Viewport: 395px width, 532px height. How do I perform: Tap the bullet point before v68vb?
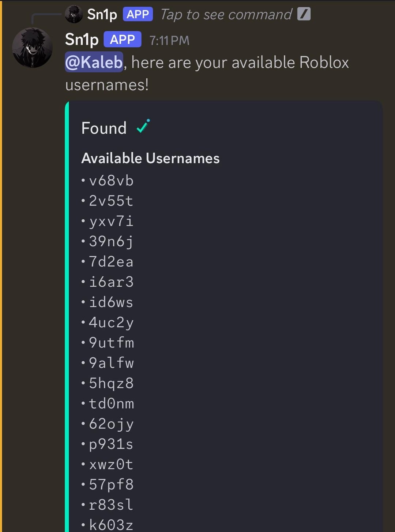point(83,181)
